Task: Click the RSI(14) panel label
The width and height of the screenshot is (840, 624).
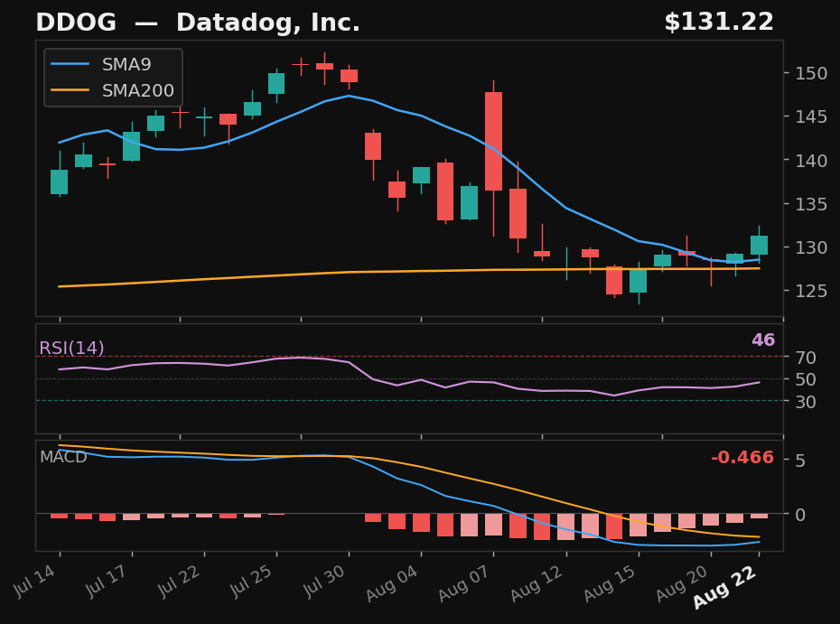Action: [x=71, y=349]
